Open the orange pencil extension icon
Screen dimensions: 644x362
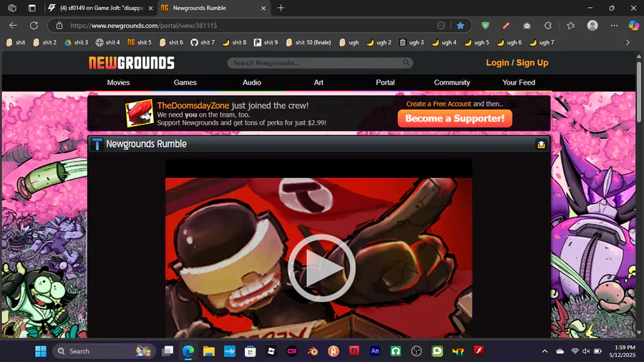click(506, 26)
